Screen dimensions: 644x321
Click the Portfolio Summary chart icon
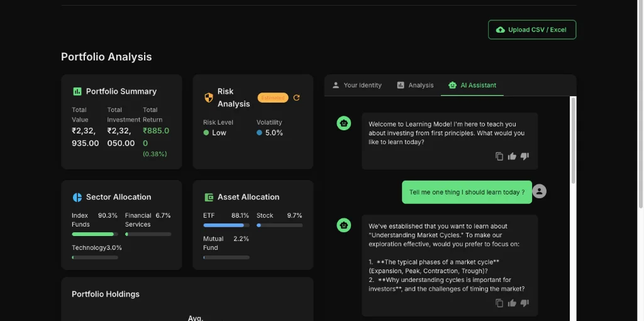pyautogui.click(x=77, y=91)
